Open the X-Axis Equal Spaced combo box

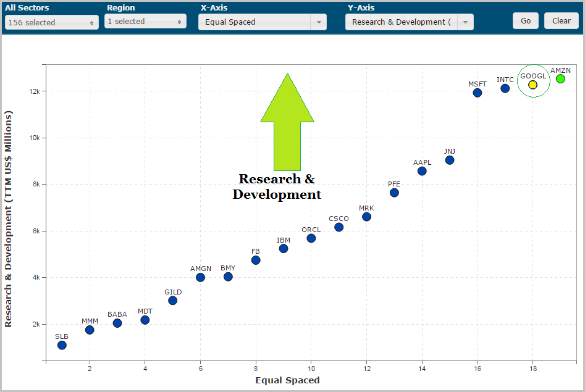click(x=263, y=22)
